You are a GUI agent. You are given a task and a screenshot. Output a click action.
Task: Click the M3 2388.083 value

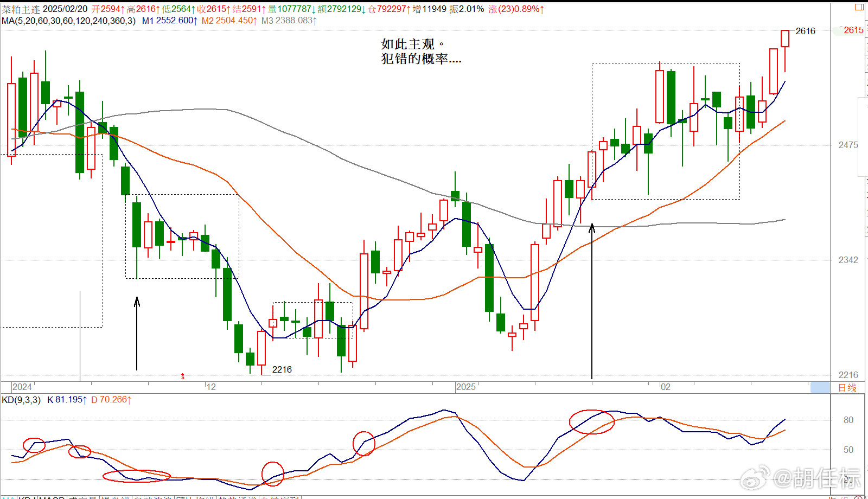coord(289,21)
